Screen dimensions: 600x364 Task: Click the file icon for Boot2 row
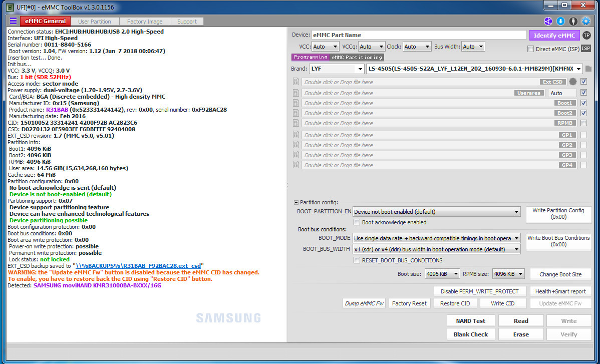296,113
